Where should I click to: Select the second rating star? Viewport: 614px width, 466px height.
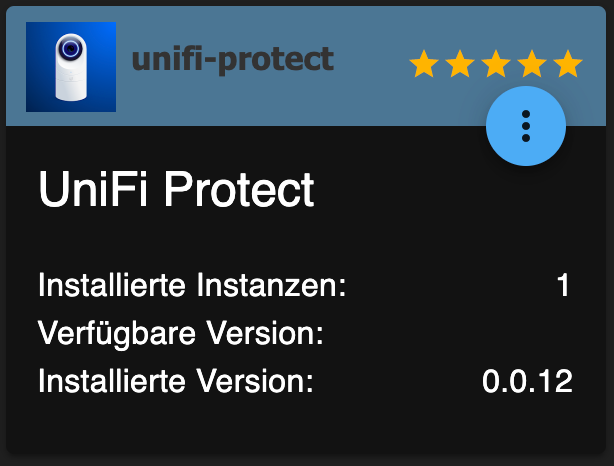pyautogui.click(x=460, y=63)
